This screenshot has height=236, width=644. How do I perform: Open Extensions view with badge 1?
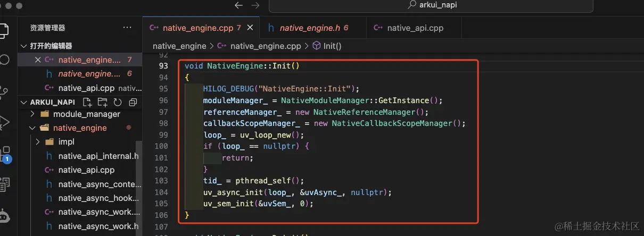tap(5, 155)
